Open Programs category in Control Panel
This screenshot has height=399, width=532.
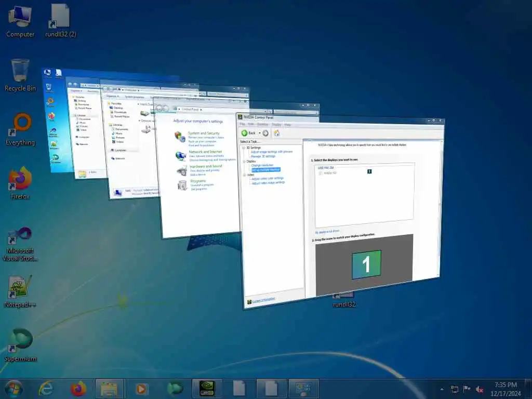coord(198,181)
